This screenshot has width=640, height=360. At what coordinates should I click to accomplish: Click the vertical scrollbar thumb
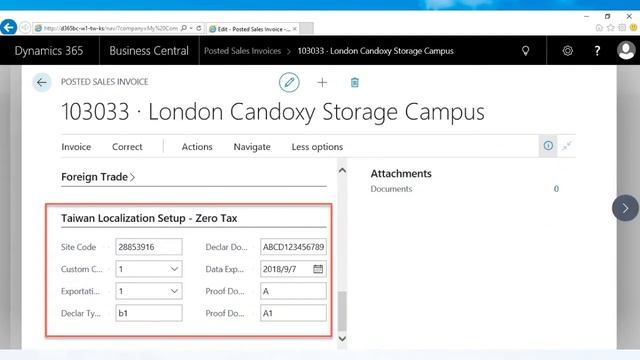click(342, 311)
